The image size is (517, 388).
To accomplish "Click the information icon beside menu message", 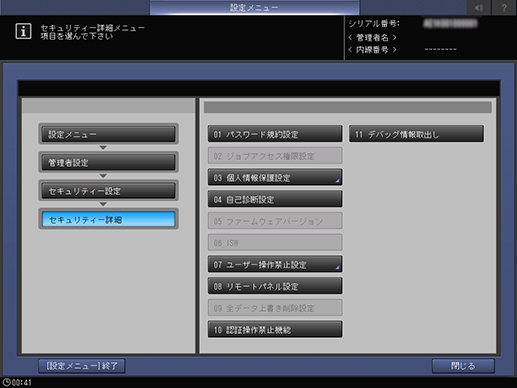I will [23, 31].
